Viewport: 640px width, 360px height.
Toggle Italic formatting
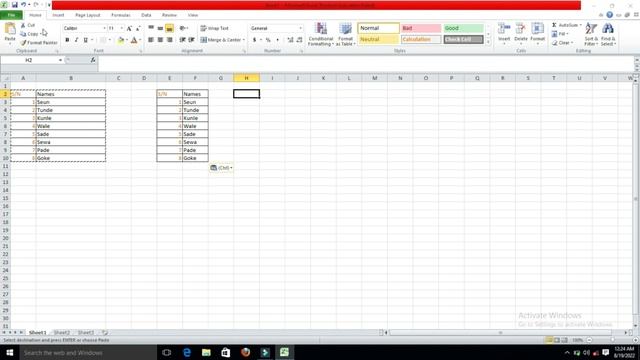(x=76, y=40)
